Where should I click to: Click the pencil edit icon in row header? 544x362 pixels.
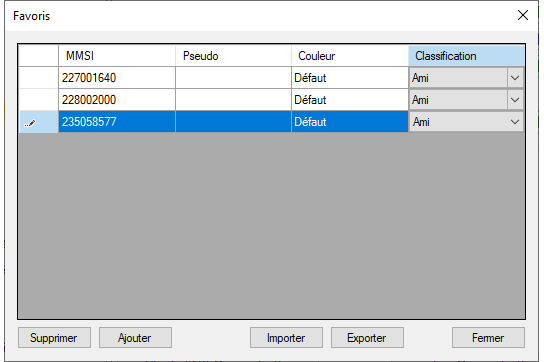click(x=30, y=123)
